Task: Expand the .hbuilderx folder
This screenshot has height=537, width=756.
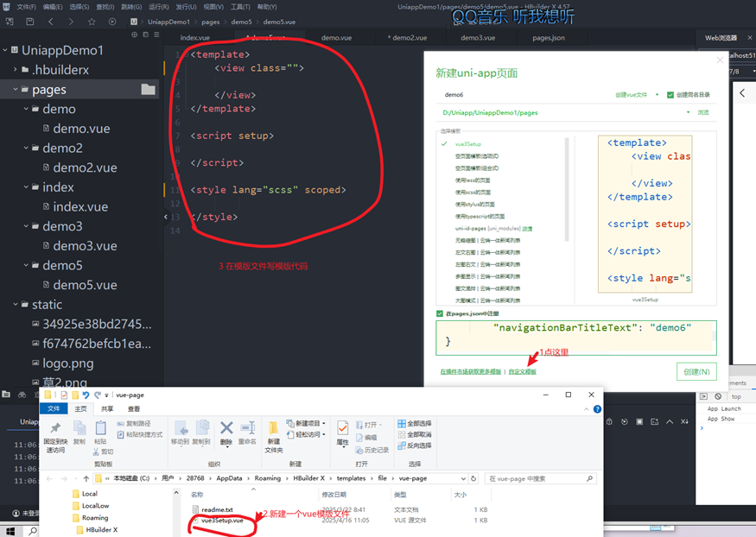Action: coord(16,70)
